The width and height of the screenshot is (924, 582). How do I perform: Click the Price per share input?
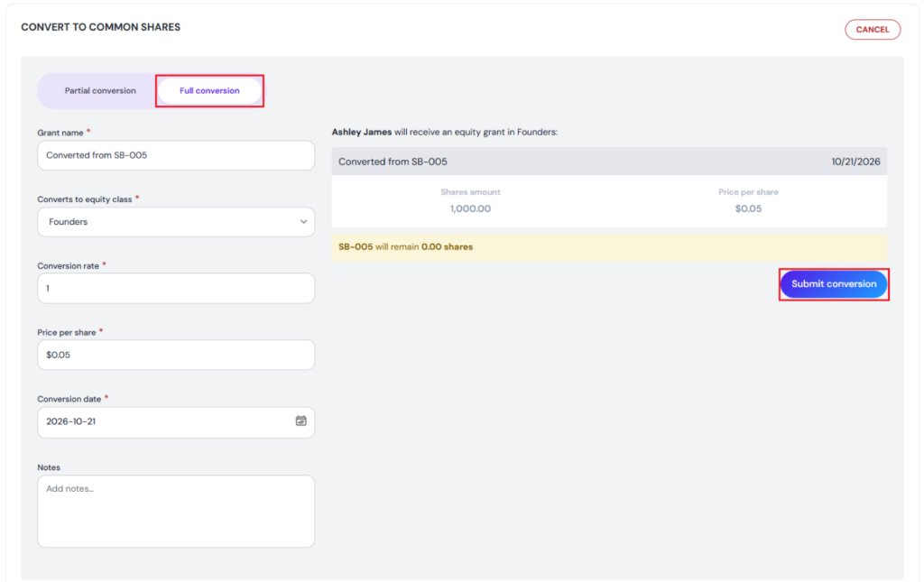pyautogui.click(x=176, y=355)
